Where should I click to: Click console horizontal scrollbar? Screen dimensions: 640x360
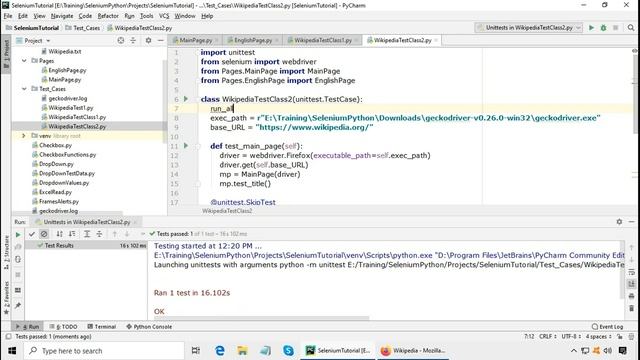[x=261, y=318]
